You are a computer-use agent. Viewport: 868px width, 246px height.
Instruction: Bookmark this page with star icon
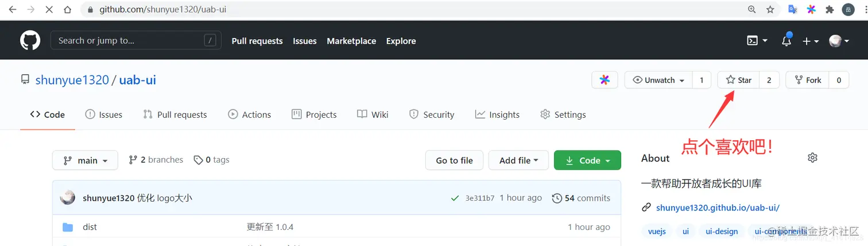(x=770, y=10)
